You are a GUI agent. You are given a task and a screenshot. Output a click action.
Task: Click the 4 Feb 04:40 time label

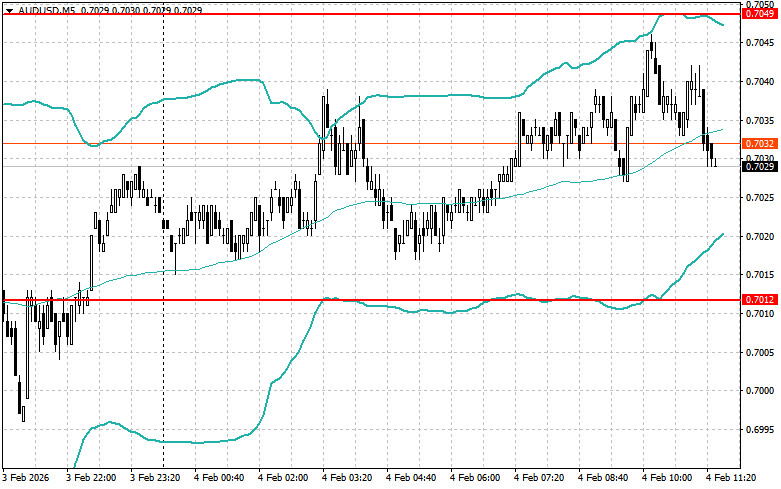[411, 478]
